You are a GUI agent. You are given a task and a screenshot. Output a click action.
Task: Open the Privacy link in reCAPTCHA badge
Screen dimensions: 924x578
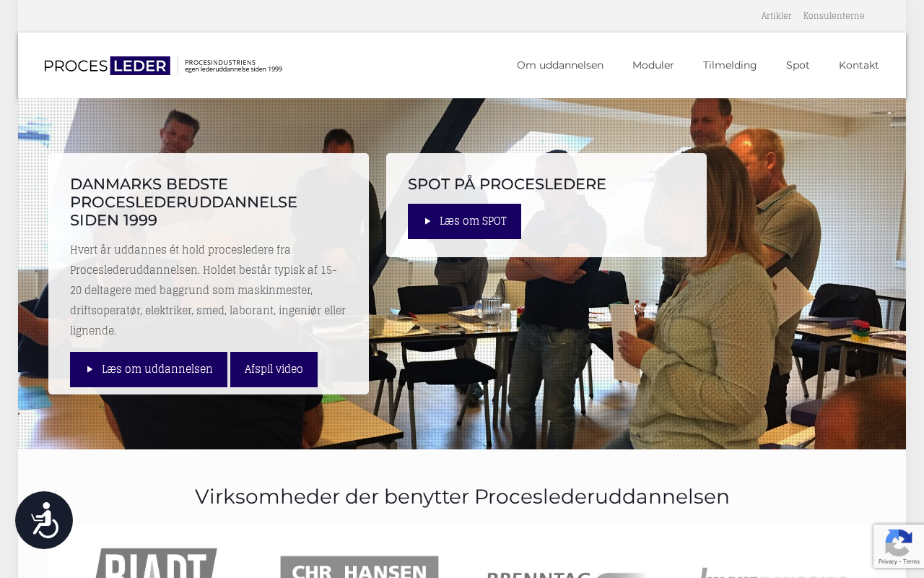pos(888,561)
